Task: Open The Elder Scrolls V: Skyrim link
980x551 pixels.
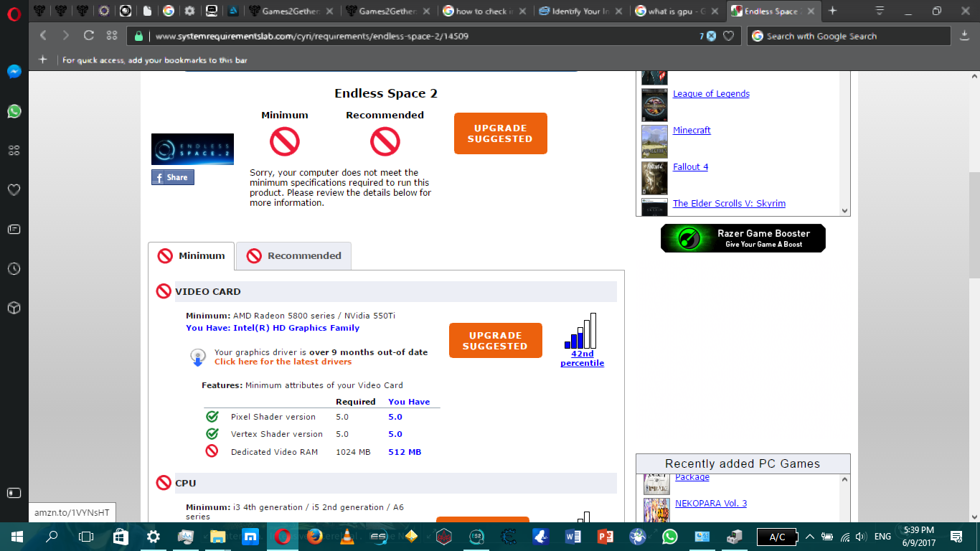Action: 729,204
